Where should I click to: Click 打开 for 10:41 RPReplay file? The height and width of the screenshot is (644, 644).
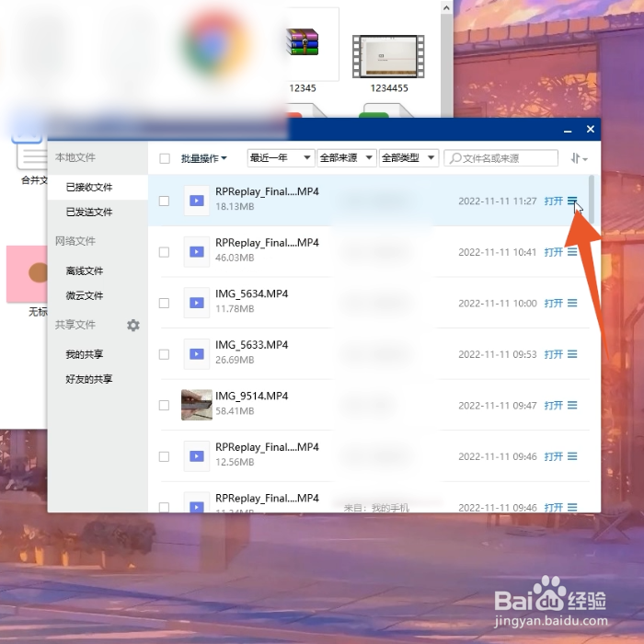click(553, 252)
